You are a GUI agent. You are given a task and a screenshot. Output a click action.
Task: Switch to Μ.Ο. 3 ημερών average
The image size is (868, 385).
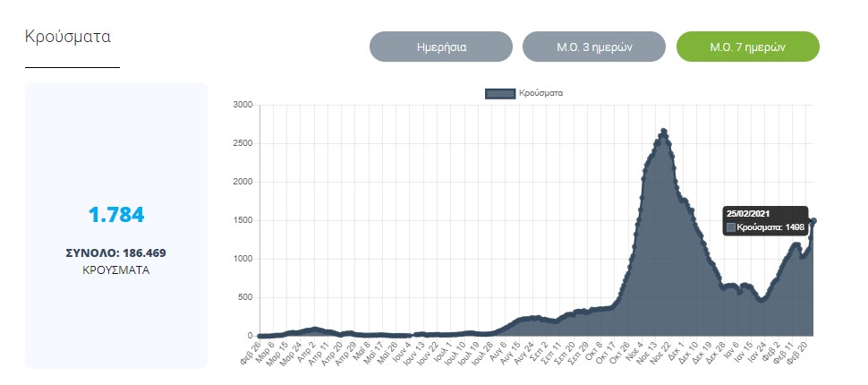593,47
